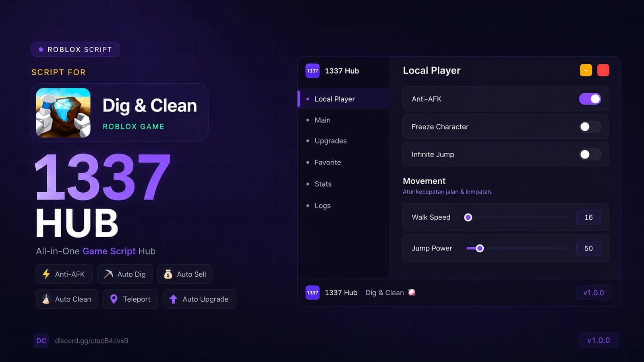Click the 1337 logo icon in footer bar

point(313,293)
